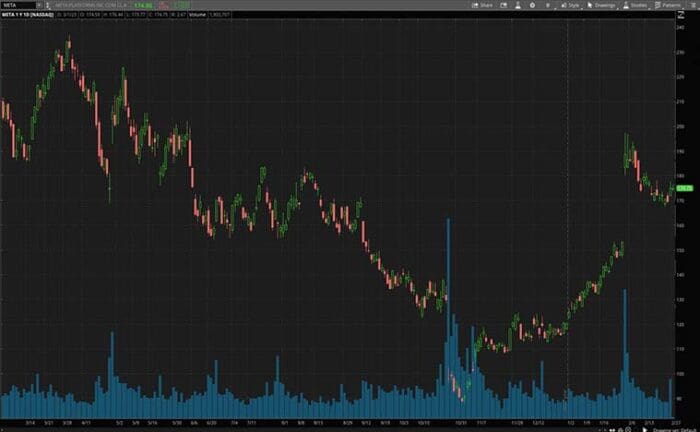Open the 'Drawing set: Default' selector

click(673, 430)
